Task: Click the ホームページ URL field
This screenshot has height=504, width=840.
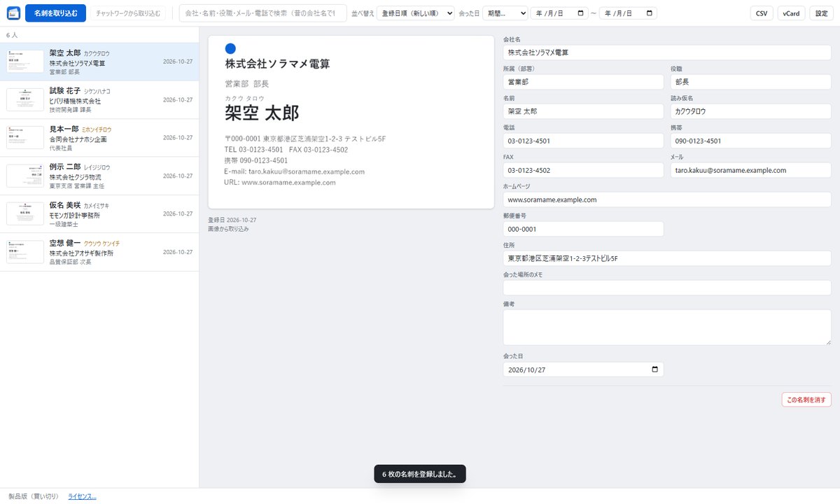Action: tap(667, 199)
